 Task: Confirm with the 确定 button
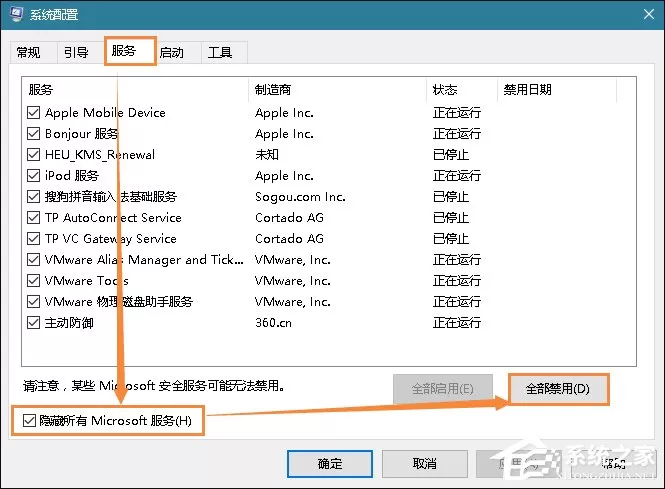(330, 464)
